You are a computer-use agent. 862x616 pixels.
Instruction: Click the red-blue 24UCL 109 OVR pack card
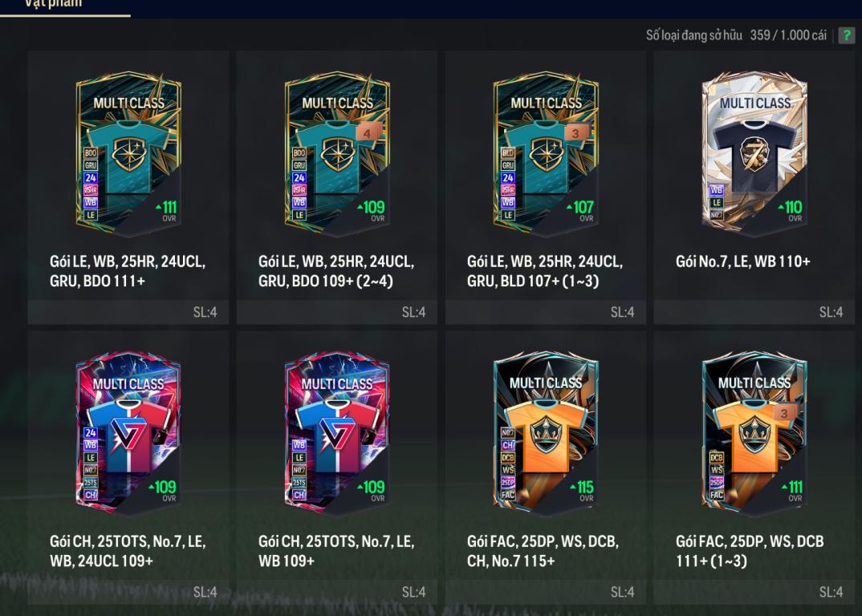click(128, 432)
